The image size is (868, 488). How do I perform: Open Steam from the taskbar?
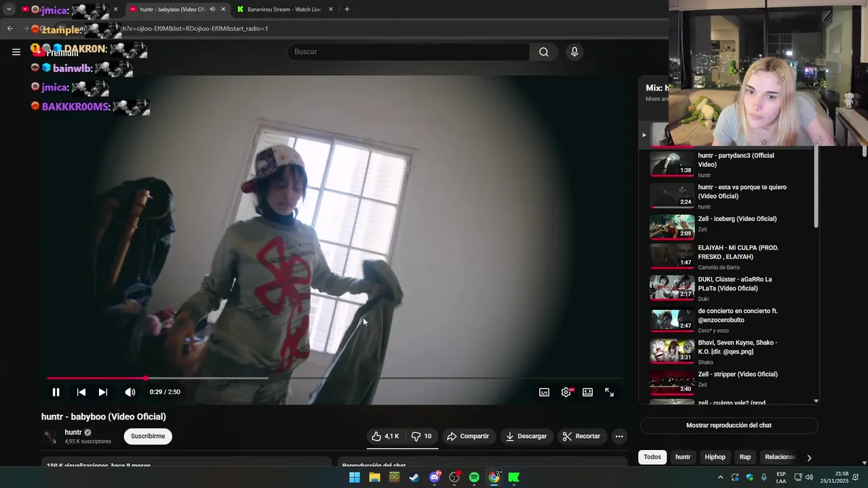coord(414,477)
